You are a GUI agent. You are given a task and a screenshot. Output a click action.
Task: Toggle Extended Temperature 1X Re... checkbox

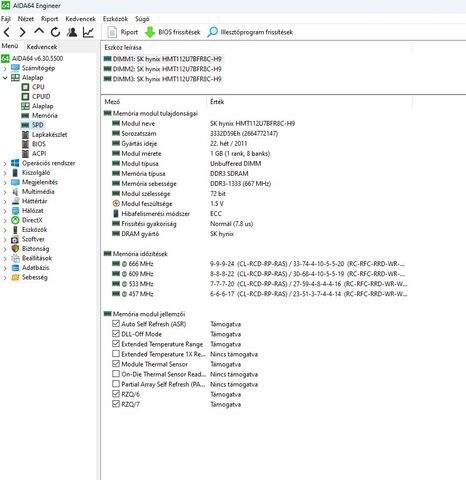[116, 354]
